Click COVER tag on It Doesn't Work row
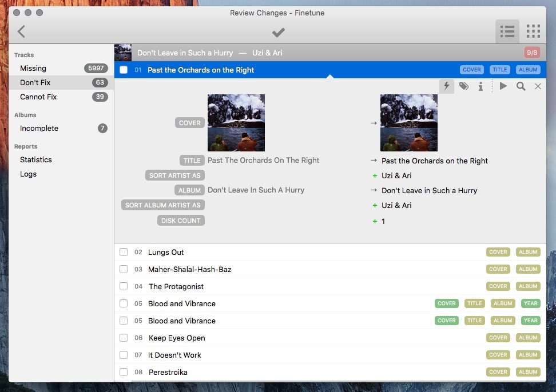Screen dimensions: 556x392 [x=498, y=354]
